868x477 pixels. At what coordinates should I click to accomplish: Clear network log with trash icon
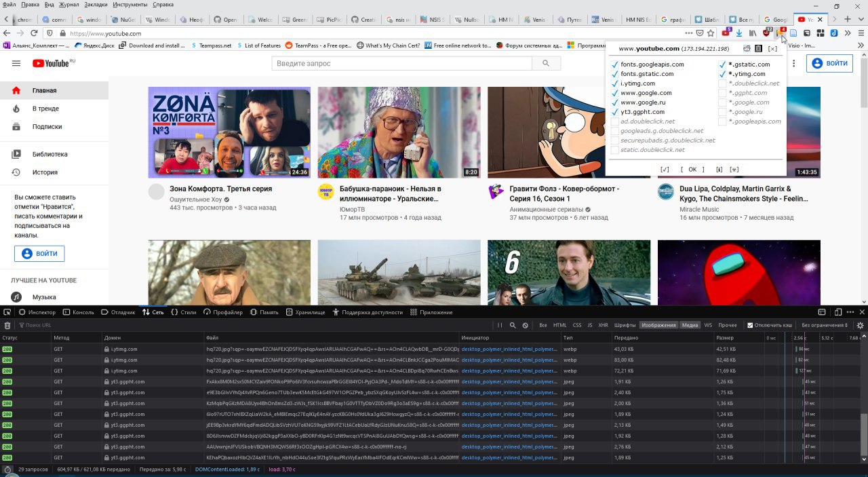point(7,325)
